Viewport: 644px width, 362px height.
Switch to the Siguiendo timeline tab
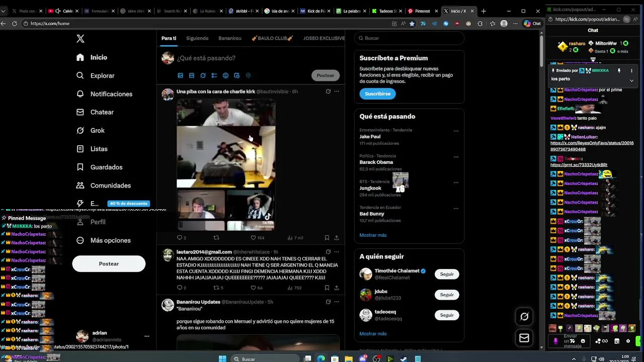click(x=197, y=38)
